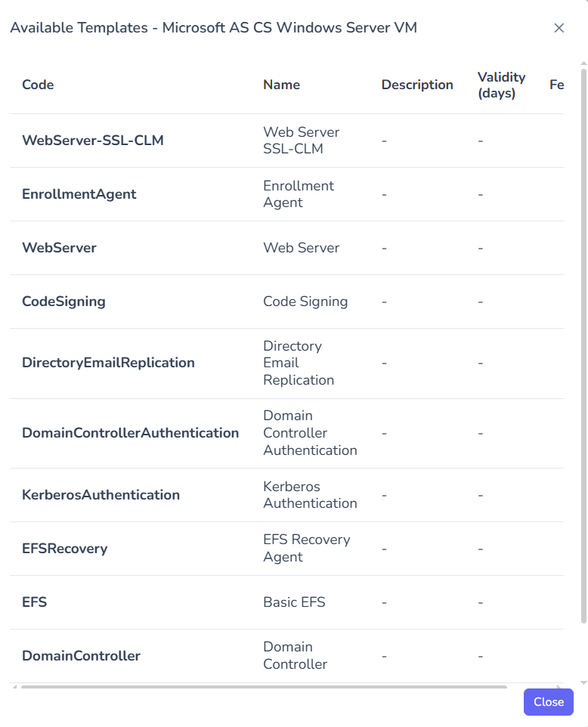
Task: Select the DomainControllerAuthentication template code
Action: point(130,433)
